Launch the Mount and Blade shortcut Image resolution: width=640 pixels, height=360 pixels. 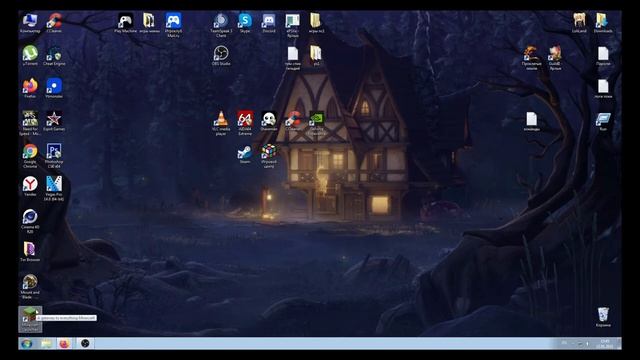tap(30, 286)
